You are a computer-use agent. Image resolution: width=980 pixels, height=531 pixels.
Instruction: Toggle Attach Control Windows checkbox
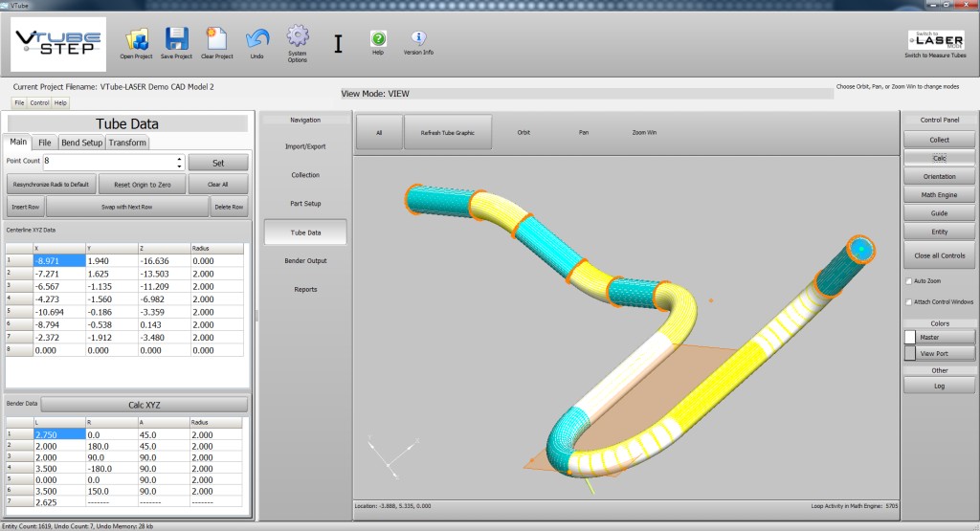908,301
